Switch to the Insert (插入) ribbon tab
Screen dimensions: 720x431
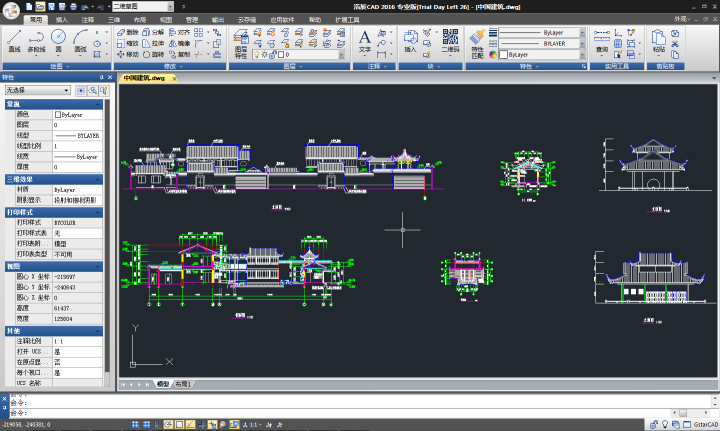pyautogui.click(x=62, y=20)
